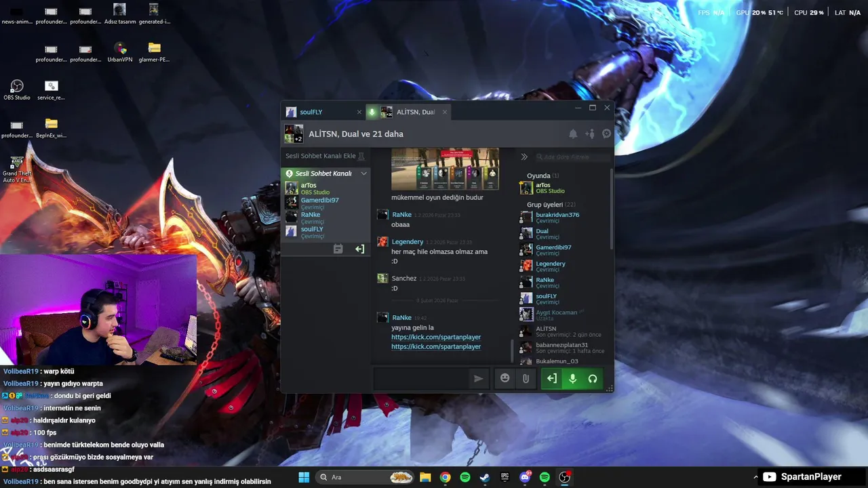Select Gamerdibi97 in voice channel list
This screenshot has width=868, height=488.
pos(327,203)
